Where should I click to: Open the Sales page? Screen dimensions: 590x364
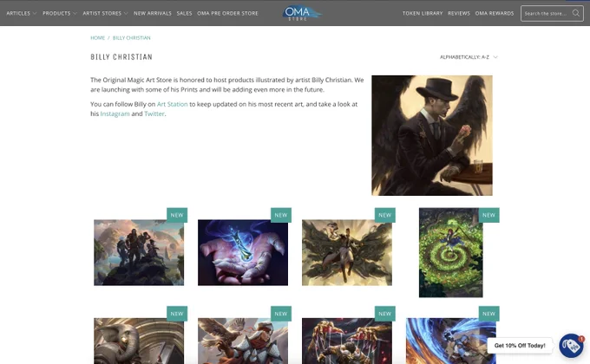coord(184,13)
